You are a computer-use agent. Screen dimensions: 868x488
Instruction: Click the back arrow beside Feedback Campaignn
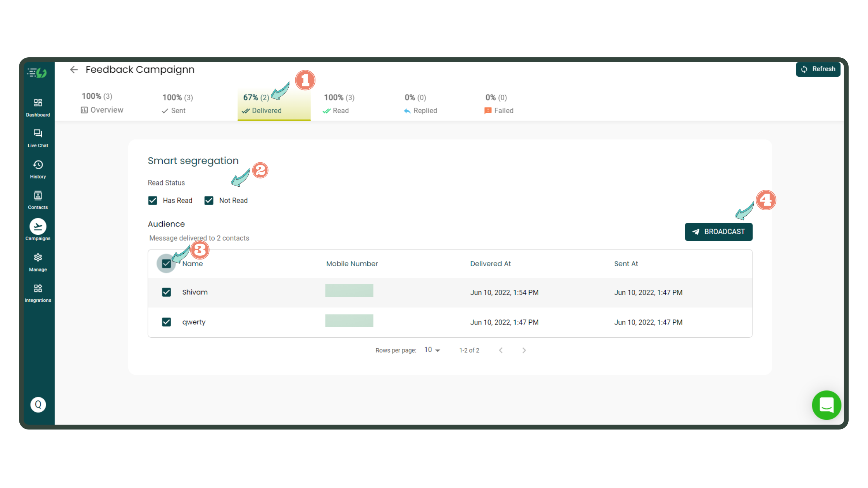[74, 70]
